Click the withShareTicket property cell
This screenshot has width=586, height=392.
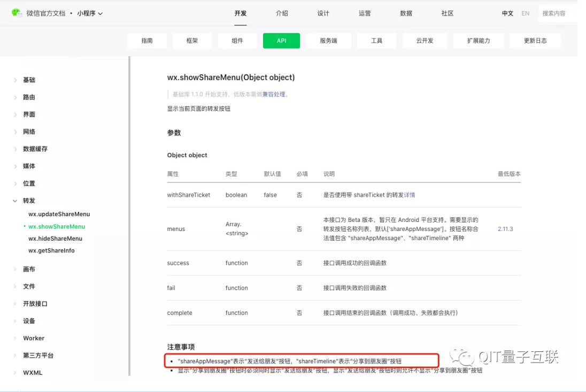tap(189, 195)
